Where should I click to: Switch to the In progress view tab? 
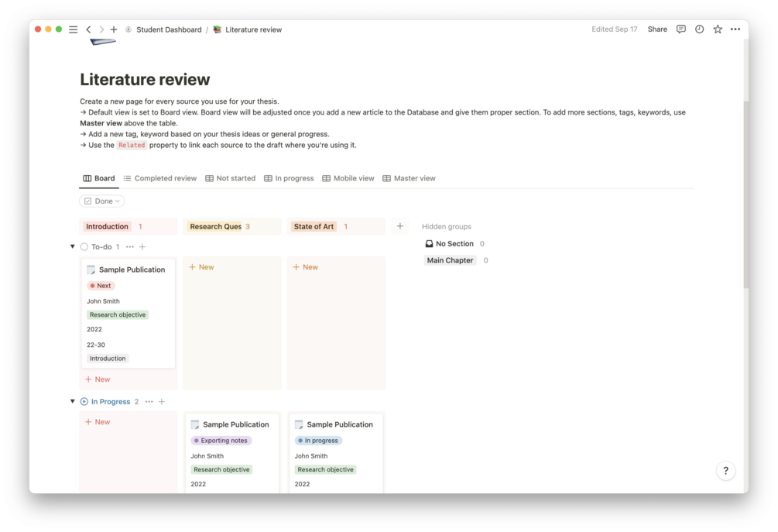point(289,178)
